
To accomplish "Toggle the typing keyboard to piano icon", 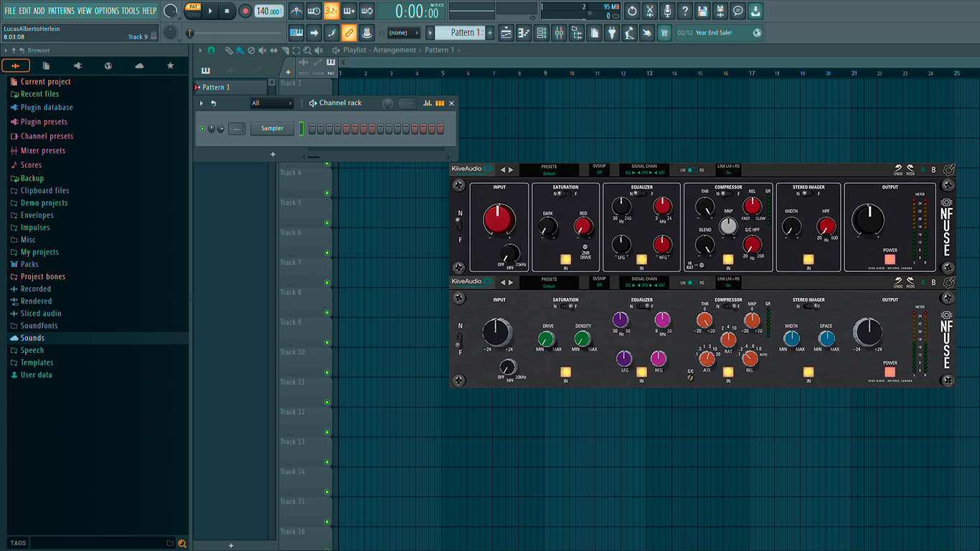I will click(296, 33).
